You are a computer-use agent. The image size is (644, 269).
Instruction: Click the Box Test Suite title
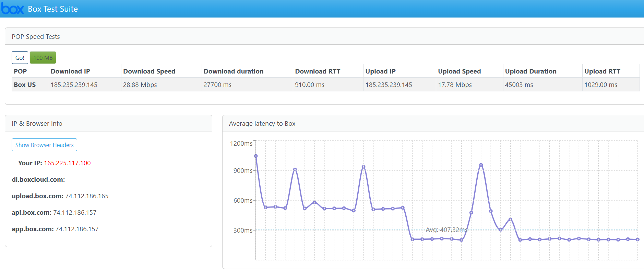53,9
